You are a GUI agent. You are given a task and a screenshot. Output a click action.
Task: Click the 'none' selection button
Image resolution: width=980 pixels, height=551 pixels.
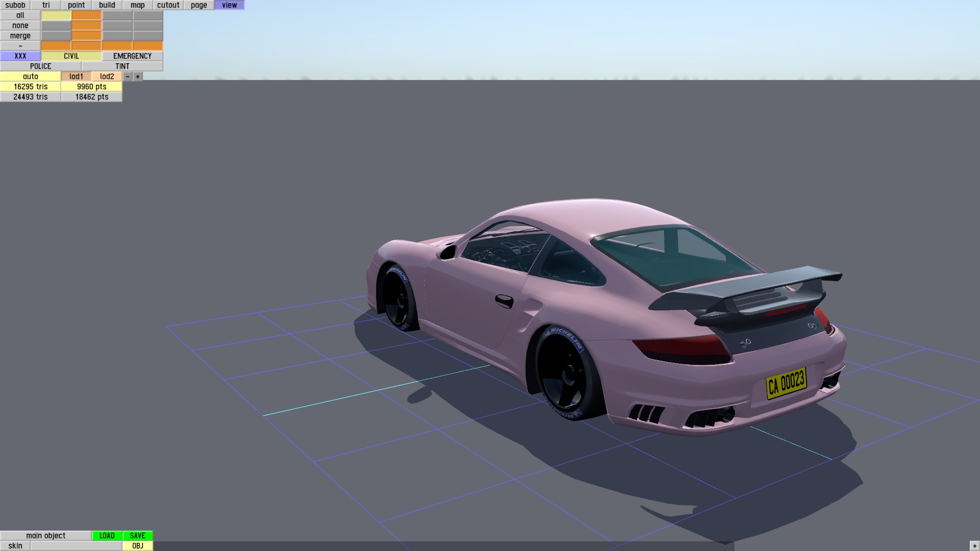pos(20,26)
